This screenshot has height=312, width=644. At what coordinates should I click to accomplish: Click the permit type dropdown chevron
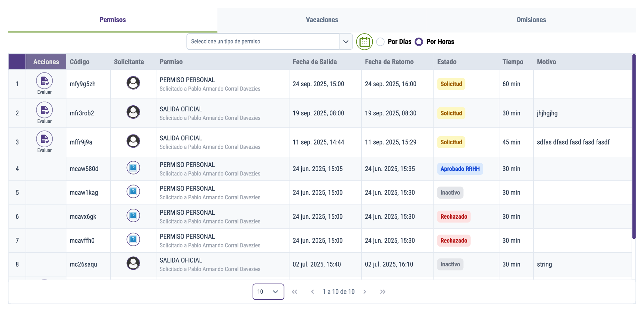346,42
